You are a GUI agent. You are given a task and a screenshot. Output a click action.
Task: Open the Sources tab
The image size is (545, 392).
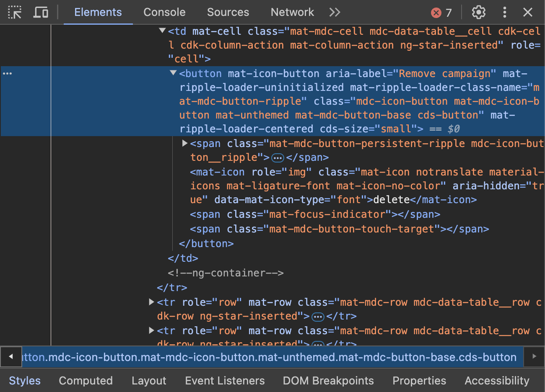[x=228, y=12]
